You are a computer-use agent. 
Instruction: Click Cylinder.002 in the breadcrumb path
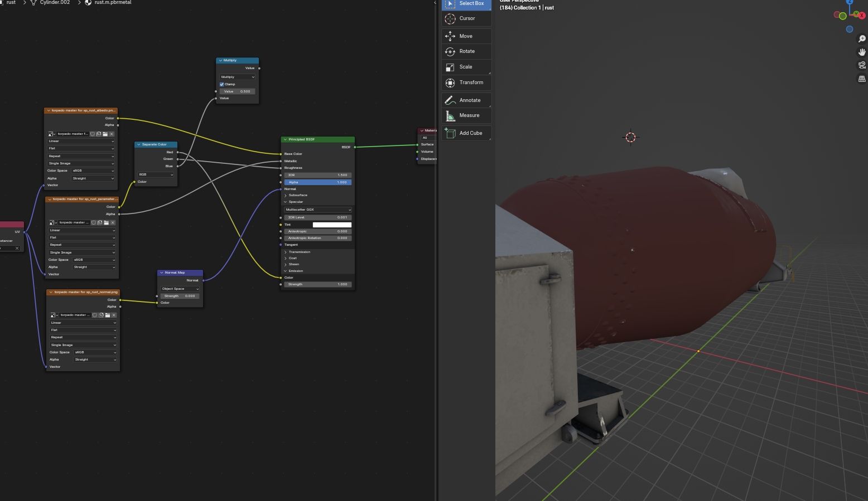tap(55, 3)
